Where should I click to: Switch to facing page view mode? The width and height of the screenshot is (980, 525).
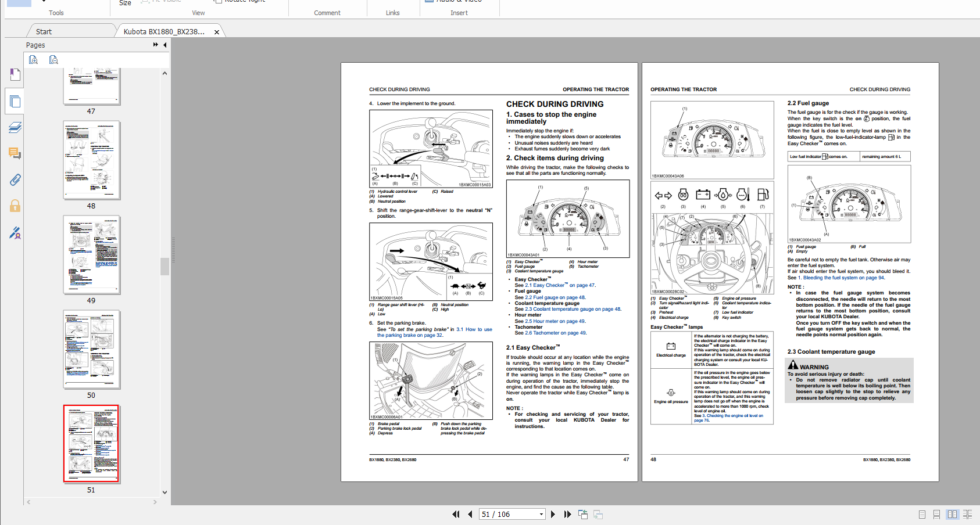pyautogui.click(x=952, y=514)
